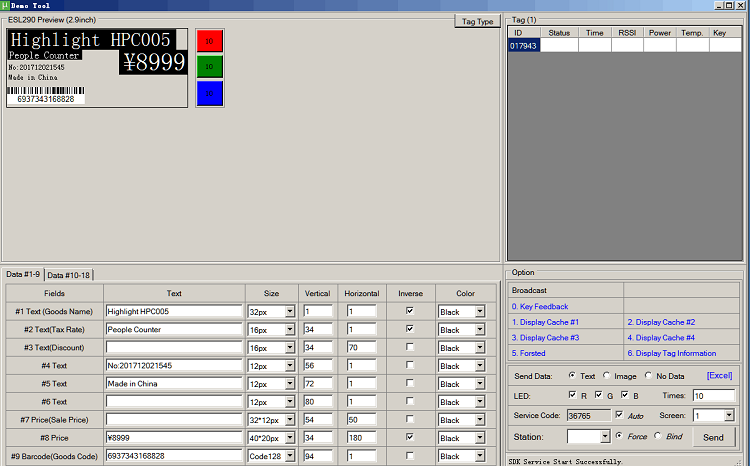Switch to Data #10-18 tab
750x466 pixels.
69,275
